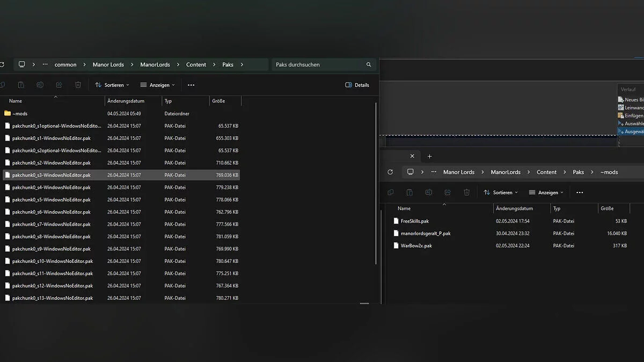Image resolution: width=644 pixels, height=362 pixels.
Task: Select 'Einfügen' entry in Verlauf history panel
Action: (x=633, y=115)
